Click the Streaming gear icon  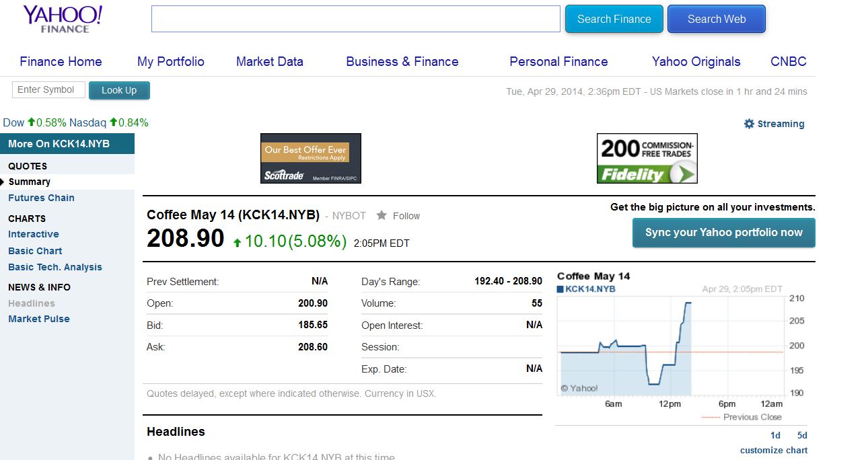click(x=749, y=124)
